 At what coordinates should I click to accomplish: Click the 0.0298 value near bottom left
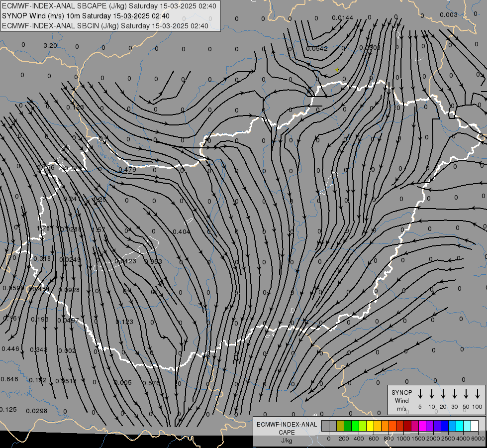coord(37,411)
